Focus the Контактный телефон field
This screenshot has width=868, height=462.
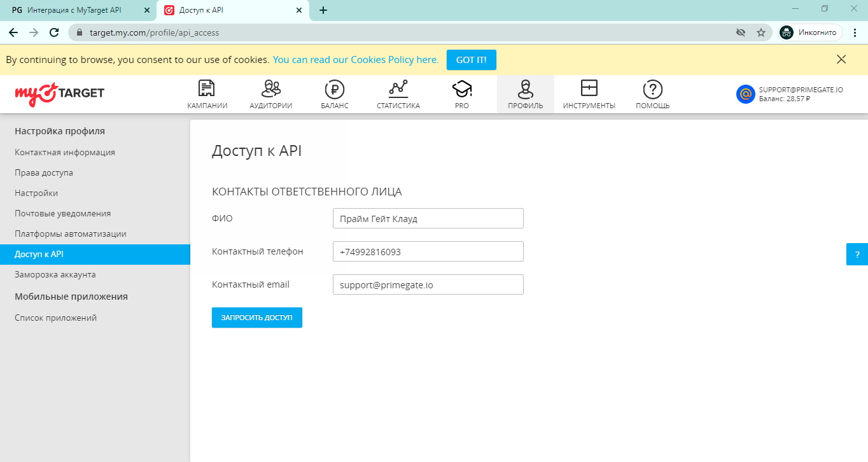pyautogui.click(x=428, y=251)
